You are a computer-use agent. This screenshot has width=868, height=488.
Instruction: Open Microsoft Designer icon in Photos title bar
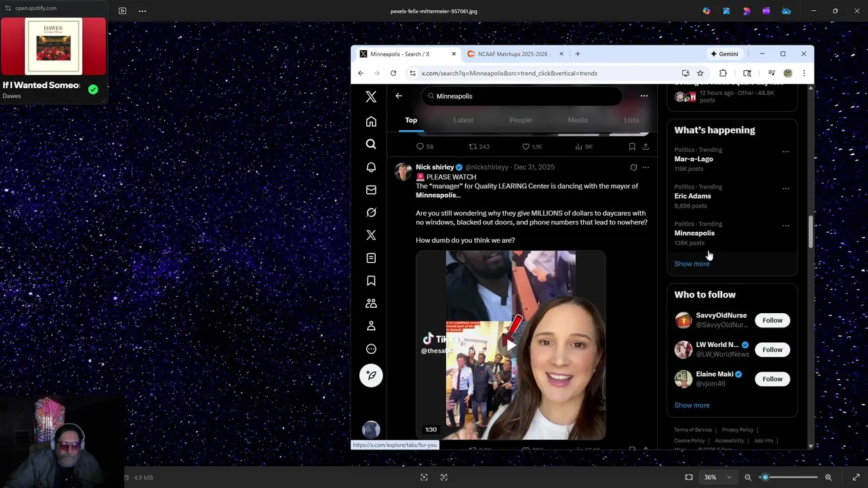tap(747, 11)
